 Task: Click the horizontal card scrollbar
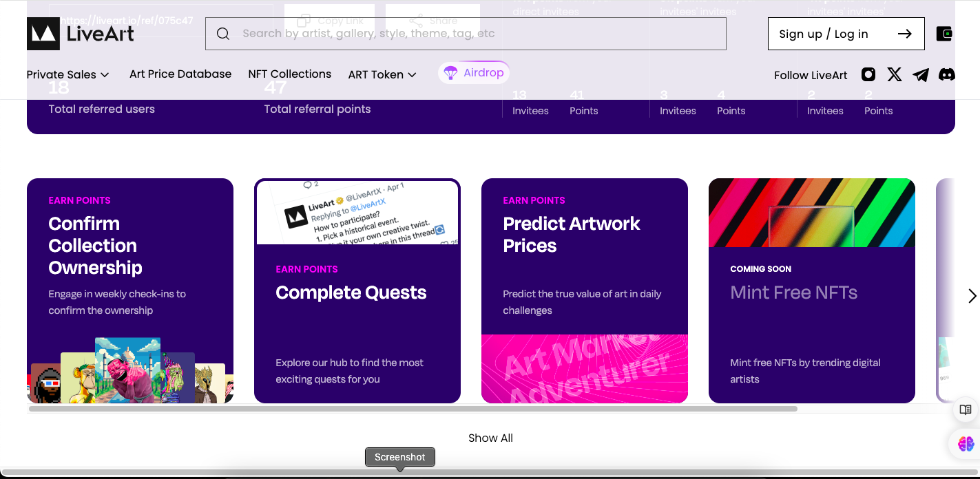coord(413,409)
